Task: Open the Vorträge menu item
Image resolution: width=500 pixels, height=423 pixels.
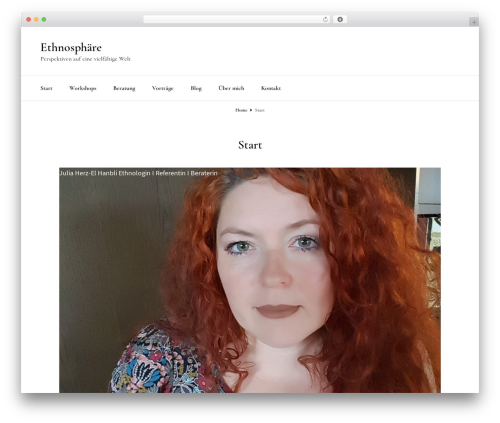Action: pyautogui.click(x=163, y=88)
